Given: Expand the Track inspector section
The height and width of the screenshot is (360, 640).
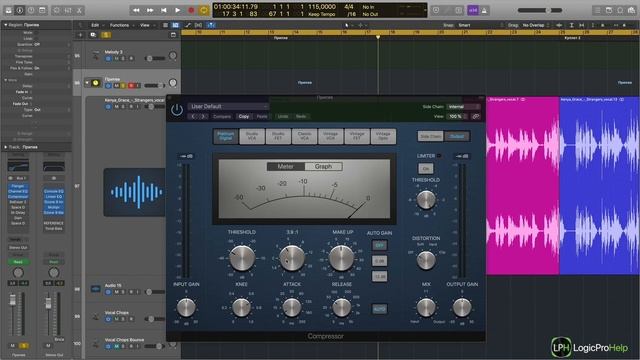Looking at the screenshot, I should [6, 147].
